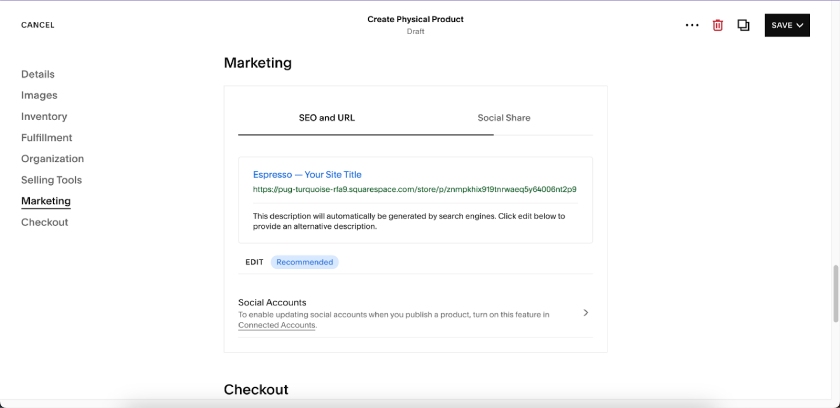Expand Social Accounts with the chevron arrow
This screenshot has width=840, height=408.
586,313
